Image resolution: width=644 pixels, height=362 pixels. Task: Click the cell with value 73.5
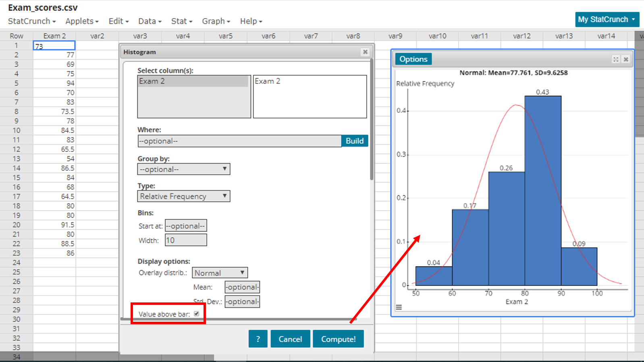coord(54,111)
